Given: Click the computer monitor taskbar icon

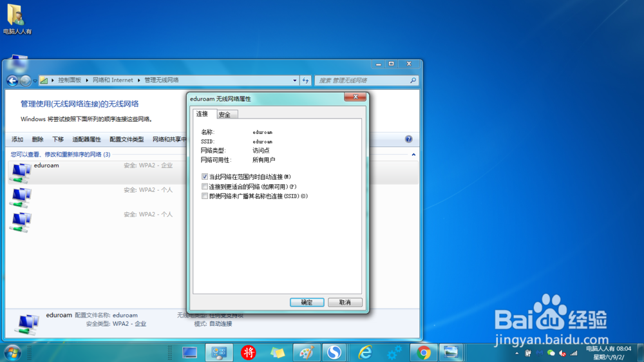Looking at the screenshot, I should coord(189,352).
